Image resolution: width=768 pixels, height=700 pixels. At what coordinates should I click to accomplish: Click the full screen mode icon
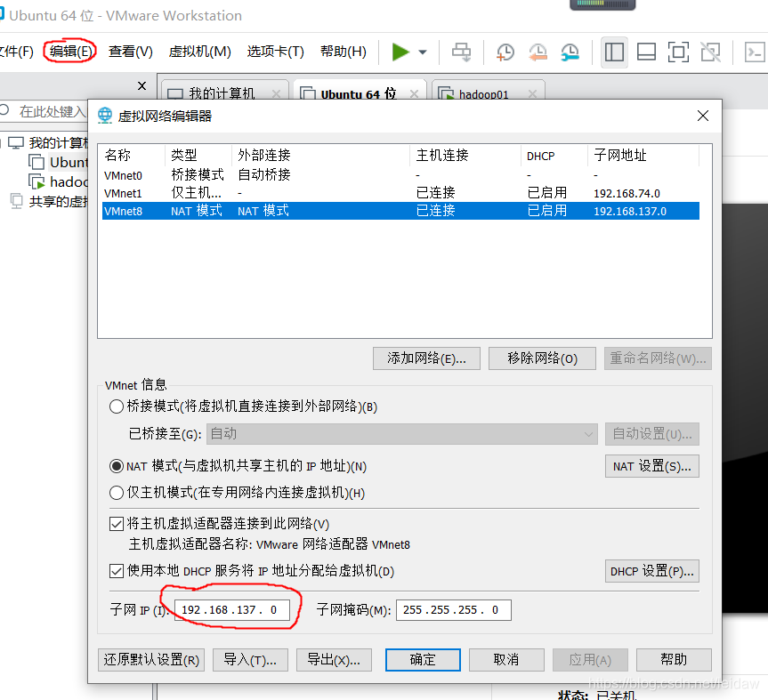click(x=678, y=52)
